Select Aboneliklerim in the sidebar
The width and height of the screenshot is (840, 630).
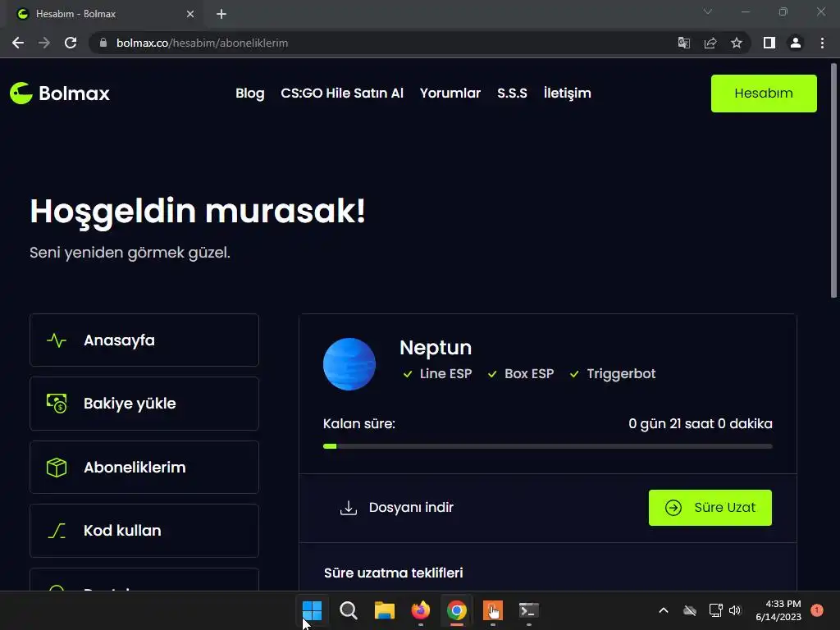point(144,467)
